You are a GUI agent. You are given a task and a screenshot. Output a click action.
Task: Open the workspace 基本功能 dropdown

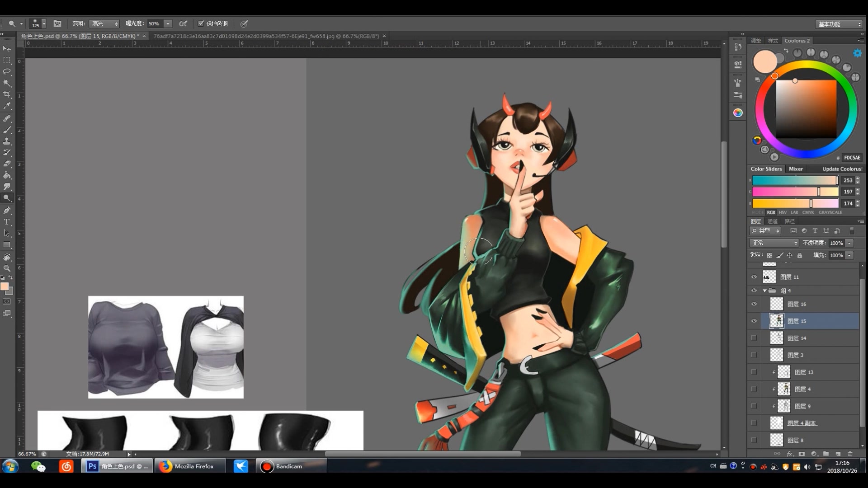pyautogui.click(x=839, y=24)
